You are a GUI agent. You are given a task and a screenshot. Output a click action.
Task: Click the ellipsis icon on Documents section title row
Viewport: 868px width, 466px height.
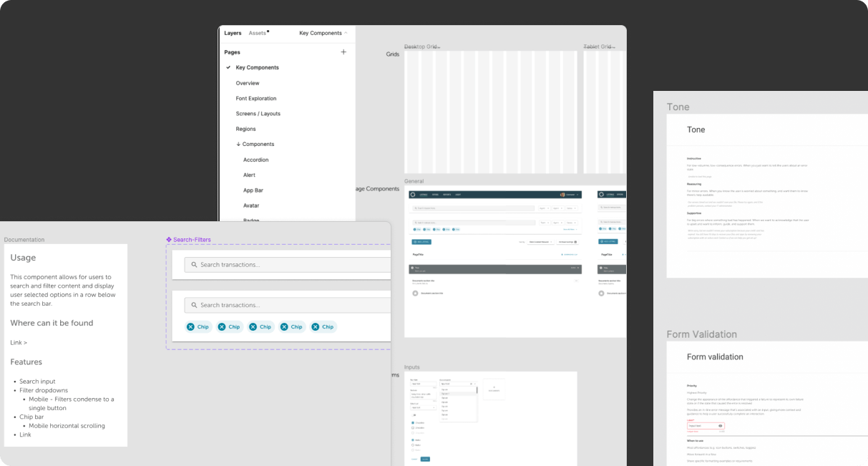pos(577,281)
